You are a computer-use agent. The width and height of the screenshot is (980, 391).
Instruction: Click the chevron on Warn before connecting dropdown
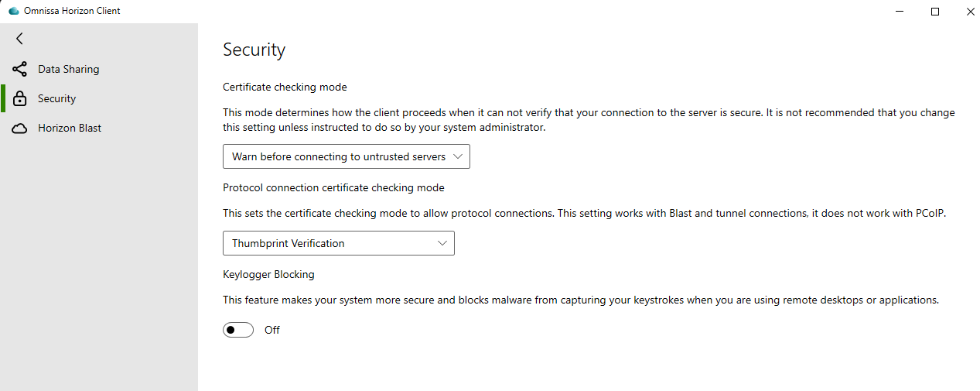tap(458, 156)
